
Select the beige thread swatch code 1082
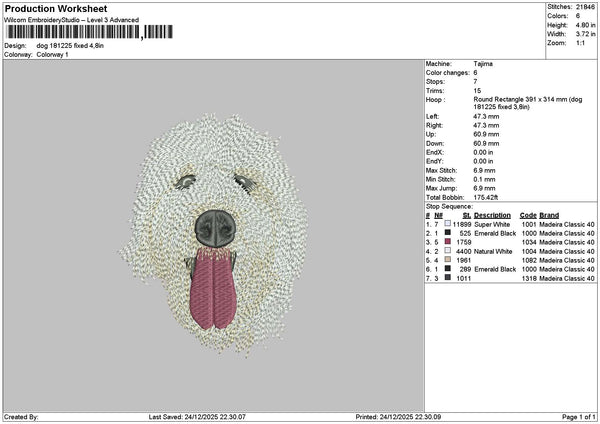tap(448, 259)
